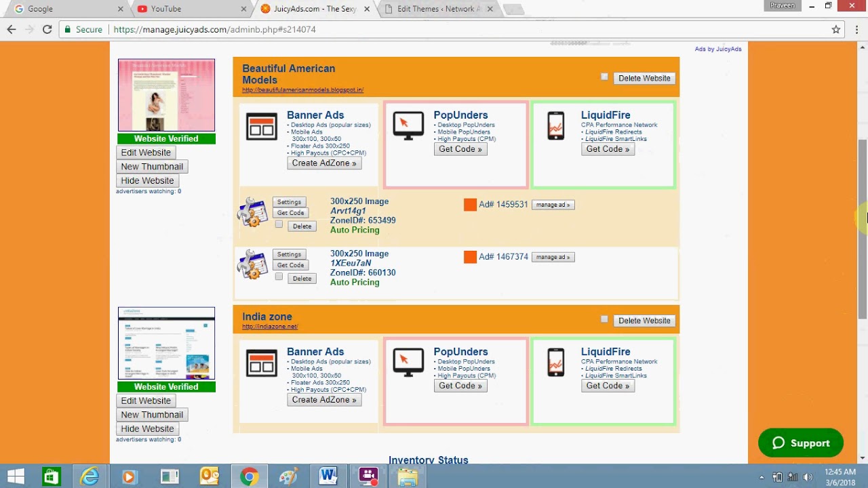
Task: Click manage ad for Ad# 1459531
Action: pyautogui.click(x=553, y=205)
